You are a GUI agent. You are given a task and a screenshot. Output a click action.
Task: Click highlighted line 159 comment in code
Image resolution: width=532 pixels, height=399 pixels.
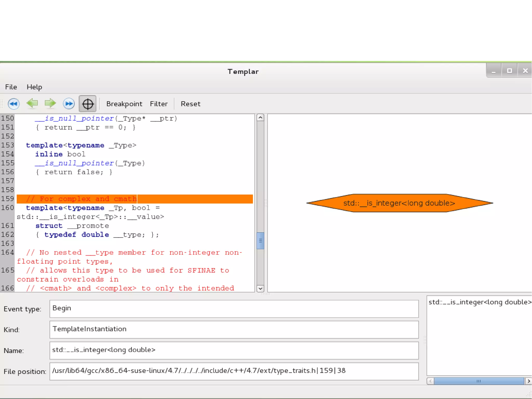tap(82, 199)
